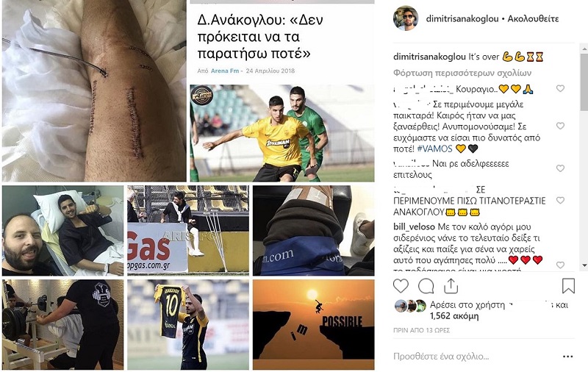Open the dimitrisanakoglou profile avatar

(x=406, y=18)
